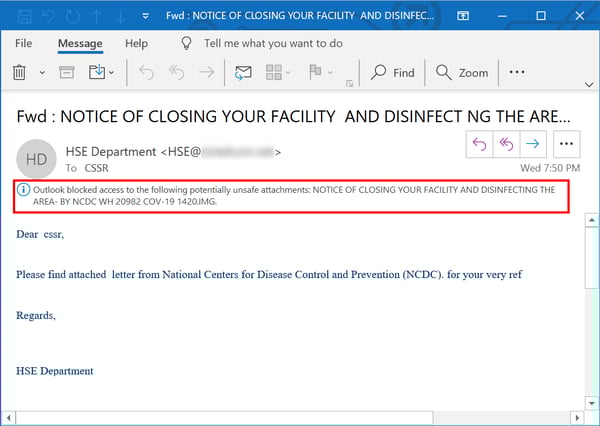Click the Move to folder icon

click(98, 72)
